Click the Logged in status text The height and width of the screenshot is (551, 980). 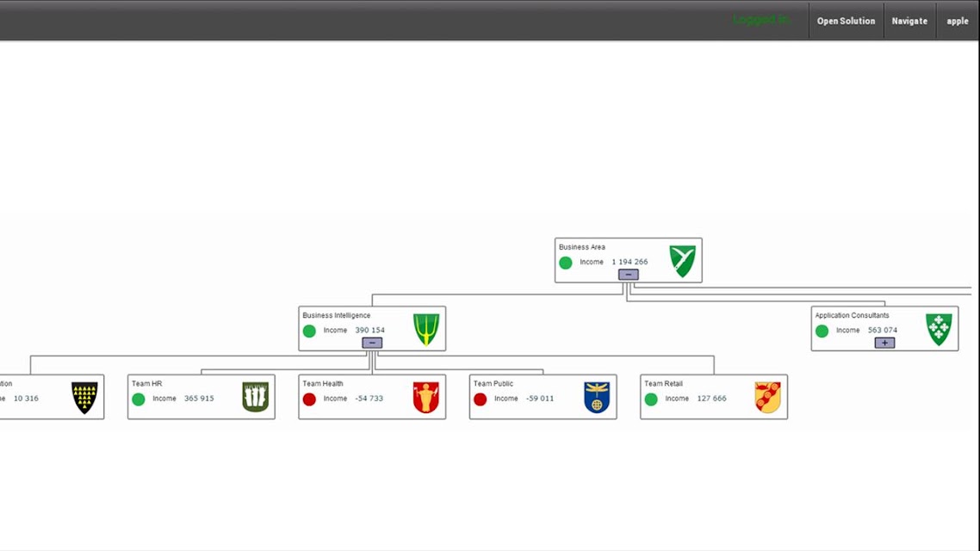click(760, 20)
